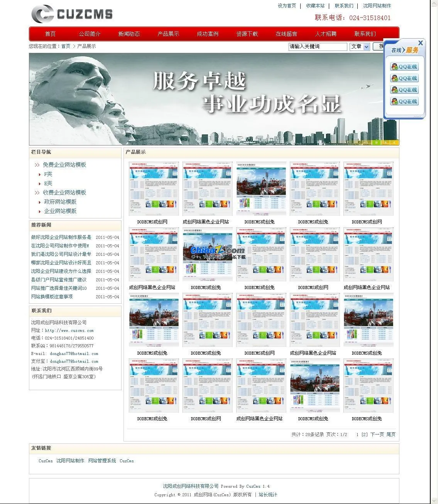This screenshot has height=504, width=438.
Task: Close the 在线服务 floating panel
Action: [421, 43]
